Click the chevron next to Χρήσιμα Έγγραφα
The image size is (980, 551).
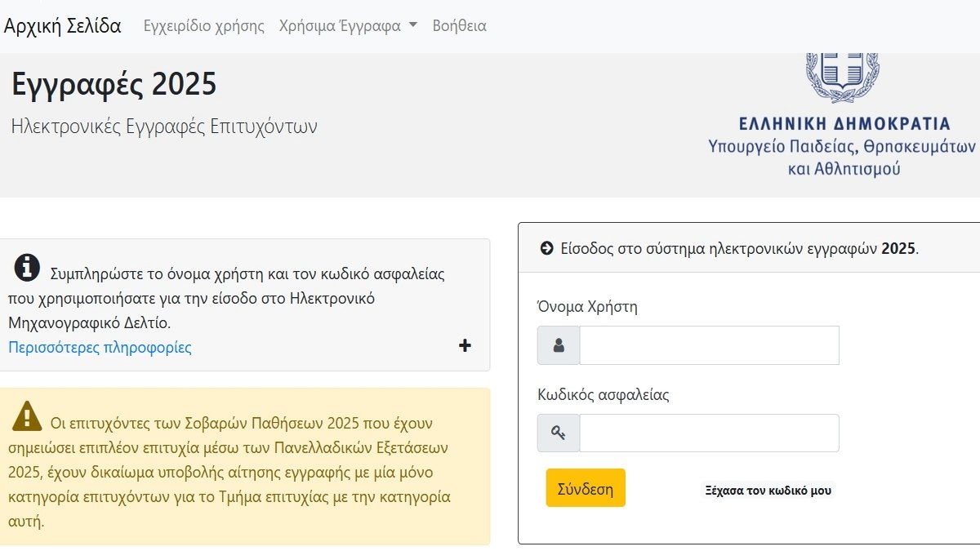414,24
